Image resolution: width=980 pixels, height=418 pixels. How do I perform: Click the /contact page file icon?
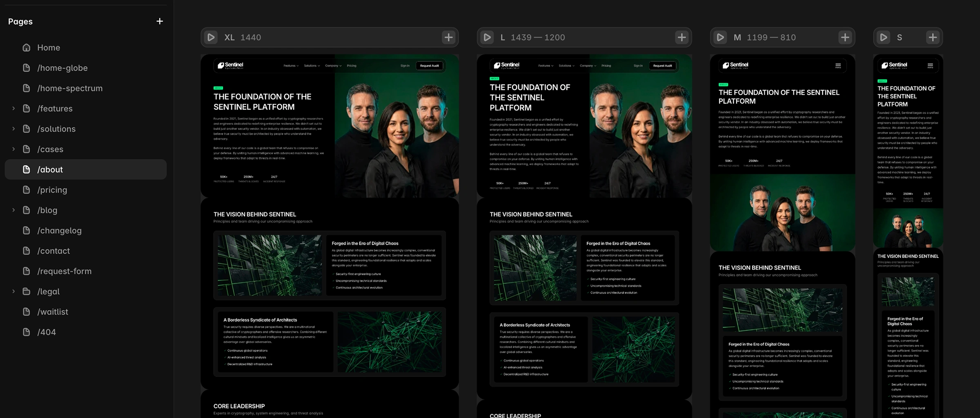(27, 251)
